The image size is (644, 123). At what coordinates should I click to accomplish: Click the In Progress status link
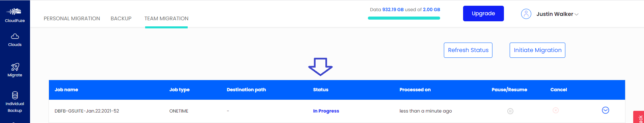326,111
